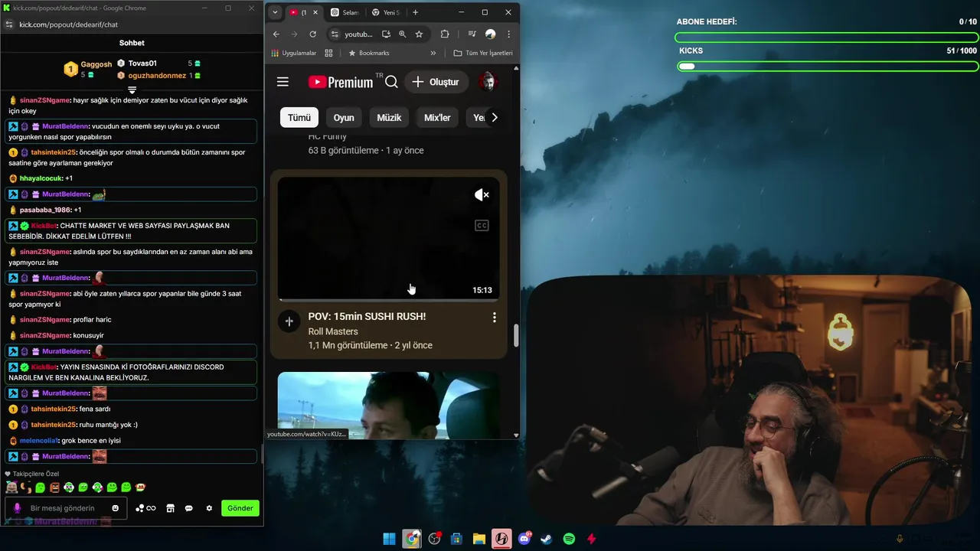Open the Chrome extensions puzzle icon

pos(445,34)
